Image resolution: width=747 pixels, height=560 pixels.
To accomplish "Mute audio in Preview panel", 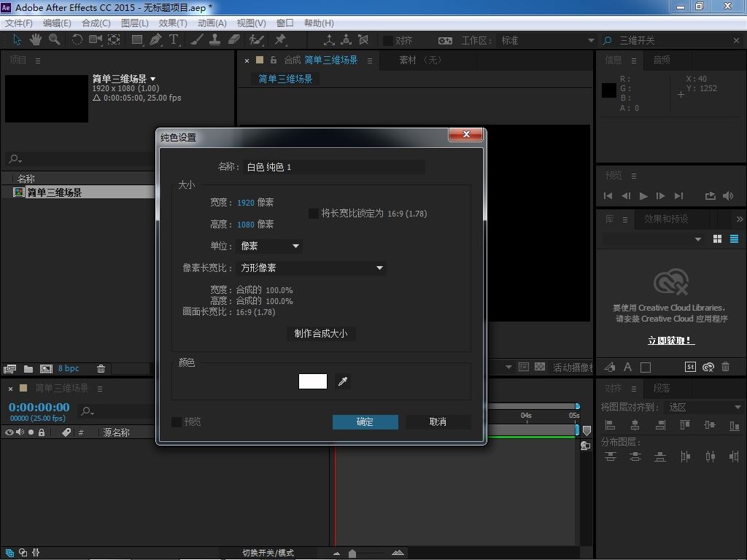I will (728, 195).
